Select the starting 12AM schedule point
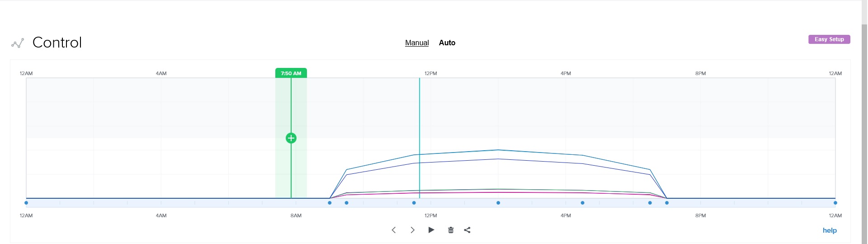868x244 pixels. pos(26,203)
